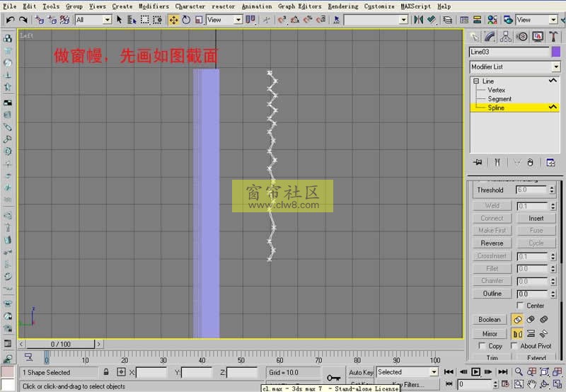Toggle the selection lock padlock

tap(106, 371)
